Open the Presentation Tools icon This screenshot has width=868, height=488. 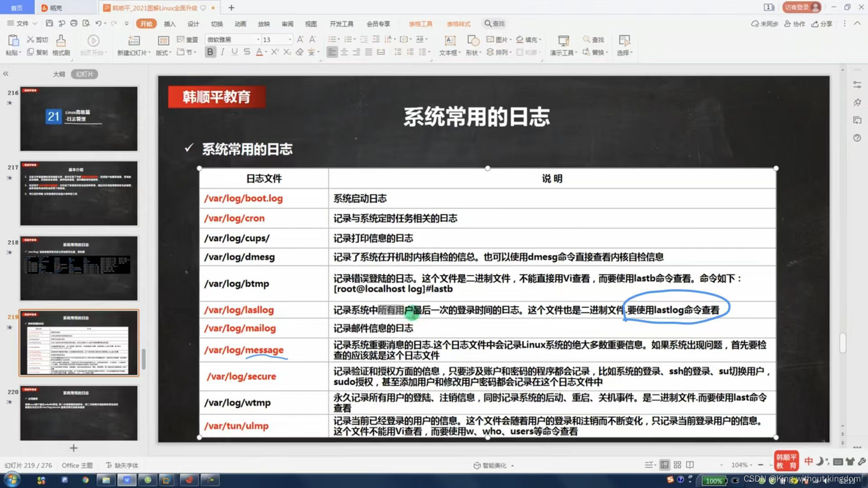[563, 41]
